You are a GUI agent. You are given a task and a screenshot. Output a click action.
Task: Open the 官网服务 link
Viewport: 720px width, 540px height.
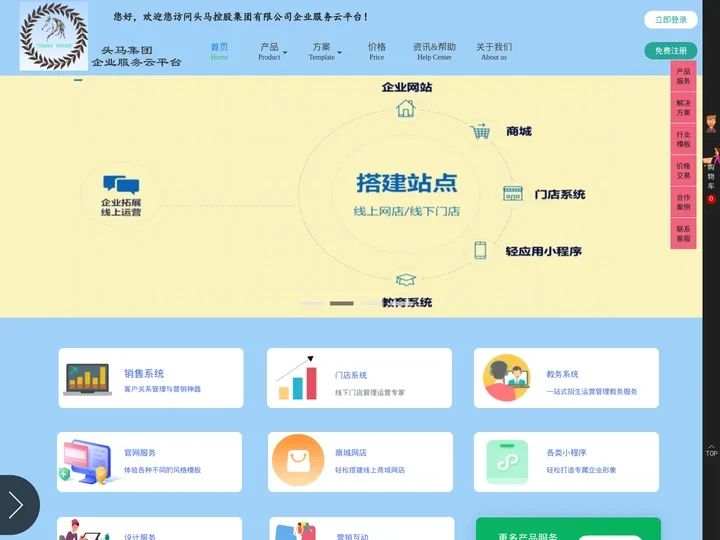tap(140, 452)
